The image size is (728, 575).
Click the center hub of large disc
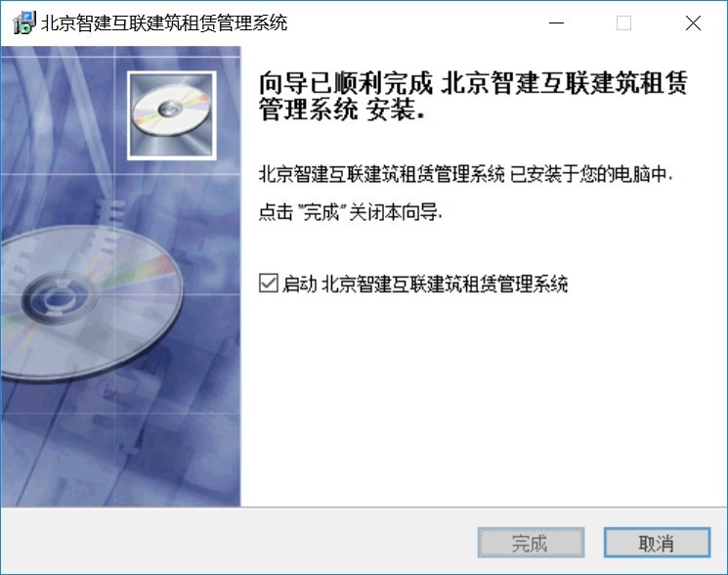59,297
